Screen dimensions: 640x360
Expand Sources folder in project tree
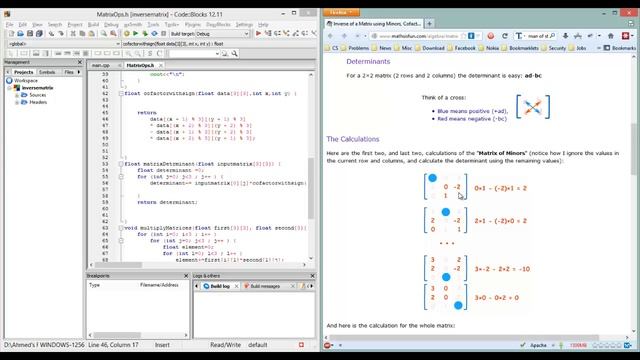tap(17, 95)
